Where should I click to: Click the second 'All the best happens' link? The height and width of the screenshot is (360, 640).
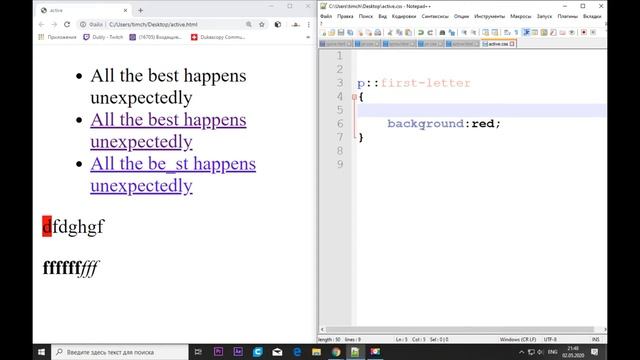[x=168, y=131]
